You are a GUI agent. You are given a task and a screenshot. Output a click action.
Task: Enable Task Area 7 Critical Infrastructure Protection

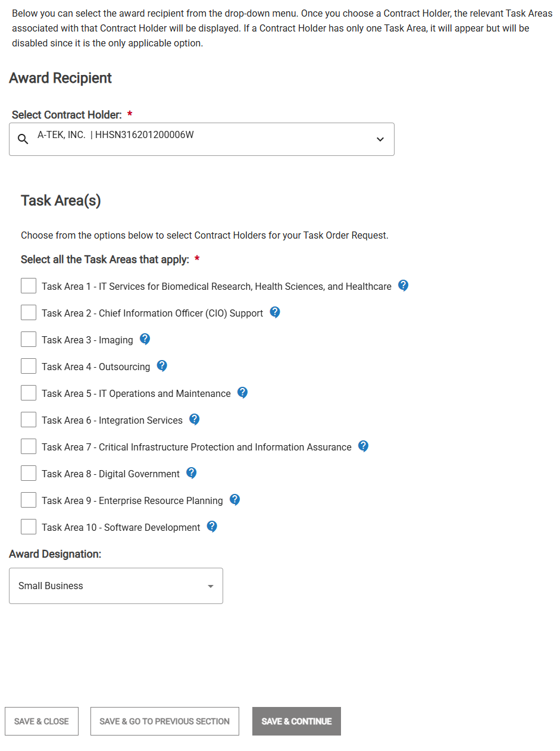click(x=28, y=446)
